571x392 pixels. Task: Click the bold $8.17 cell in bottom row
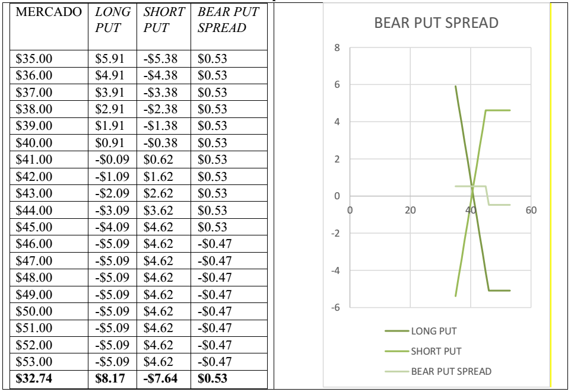pos(110,378)
